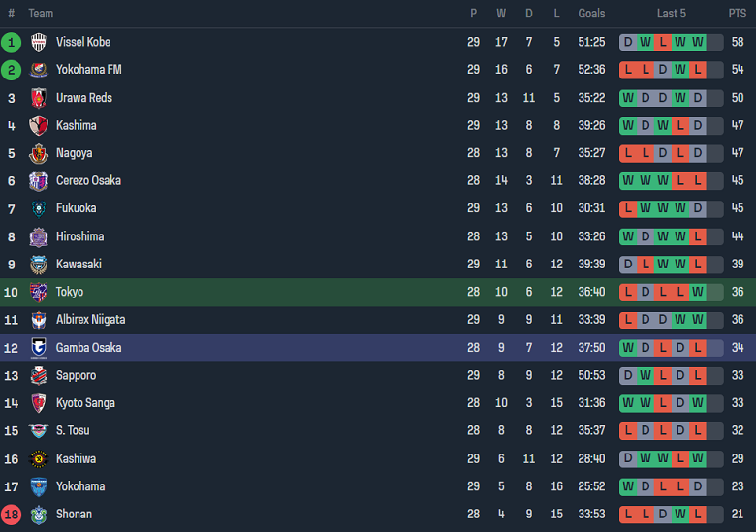Click the Cerezo Osaka club crest
Image resolution: width=756 pixels, height=532 pixels.
click(39, 180)
